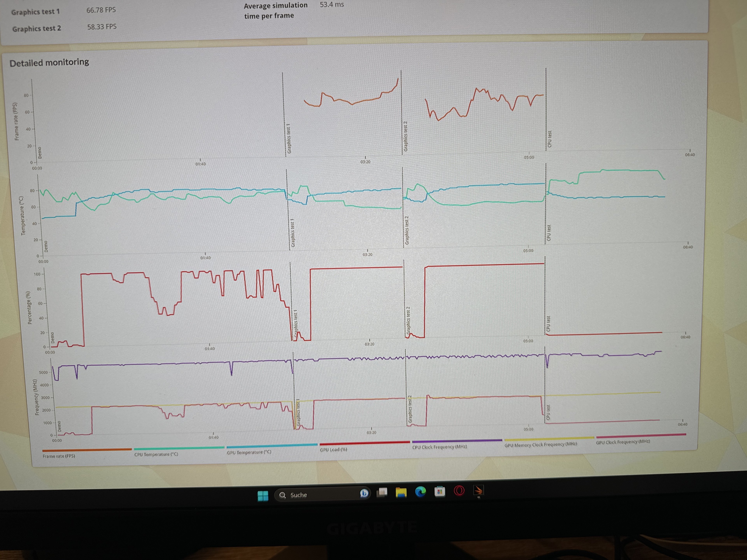This screenshot has height=560, width=747.
Task: Toggle the Frame rate (FPS) legend entry
Action: [59, 456]
